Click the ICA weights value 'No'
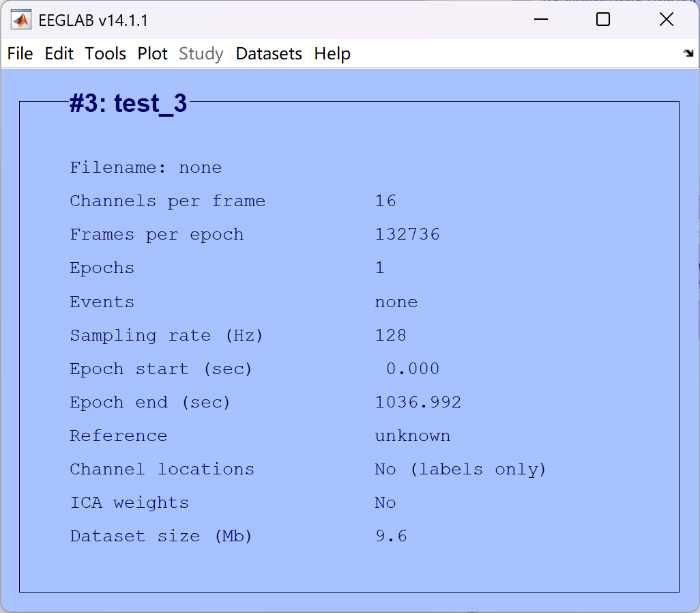The width and height of the screenshot is (700, 613). point(385,503)
